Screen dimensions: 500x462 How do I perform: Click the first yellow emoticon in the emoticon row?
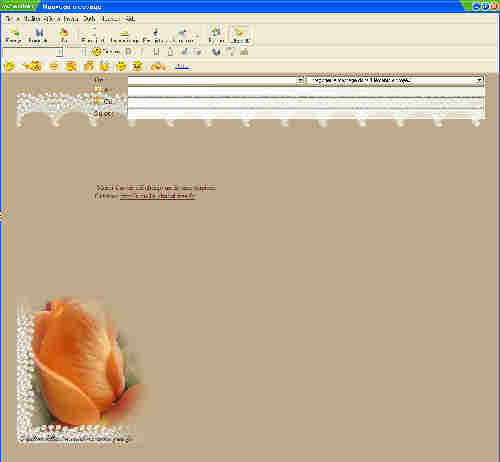pos(10,66)
